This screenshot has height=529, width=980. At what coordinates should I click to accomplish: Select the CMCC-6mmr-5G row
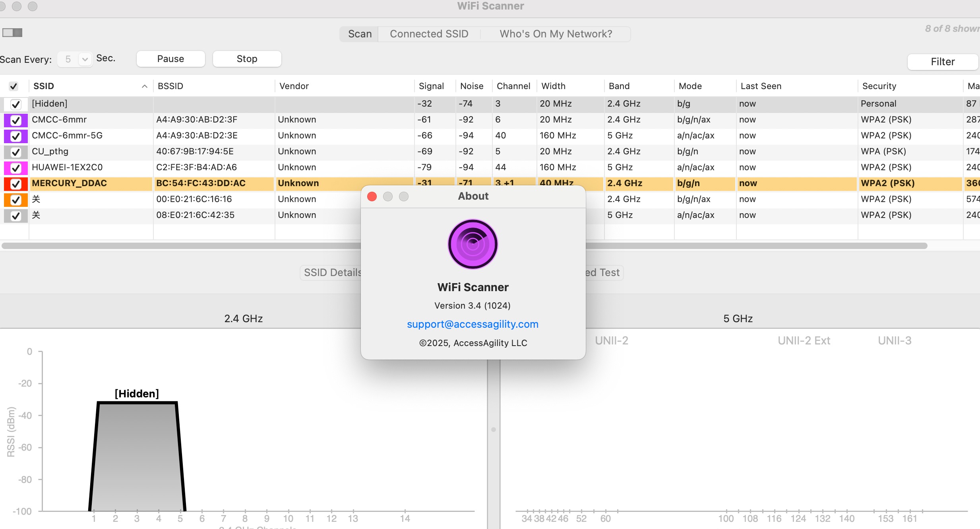[490, 136]
